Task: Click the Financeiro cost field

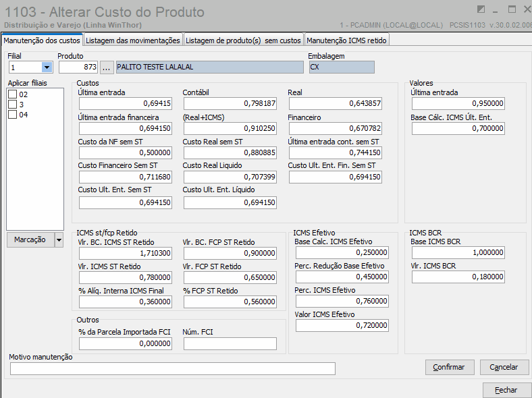Action: tap(336, 128)
